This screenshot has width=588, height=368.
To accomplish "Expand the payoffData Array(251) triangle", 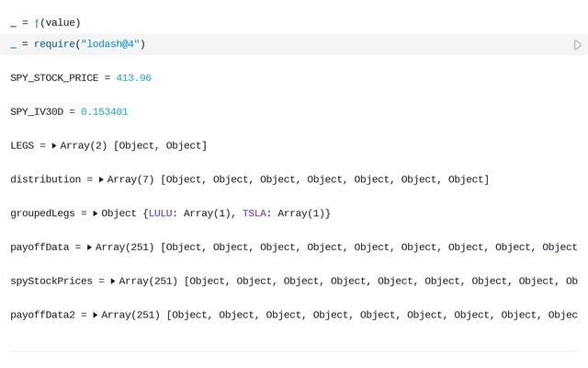I will [90, 247].
